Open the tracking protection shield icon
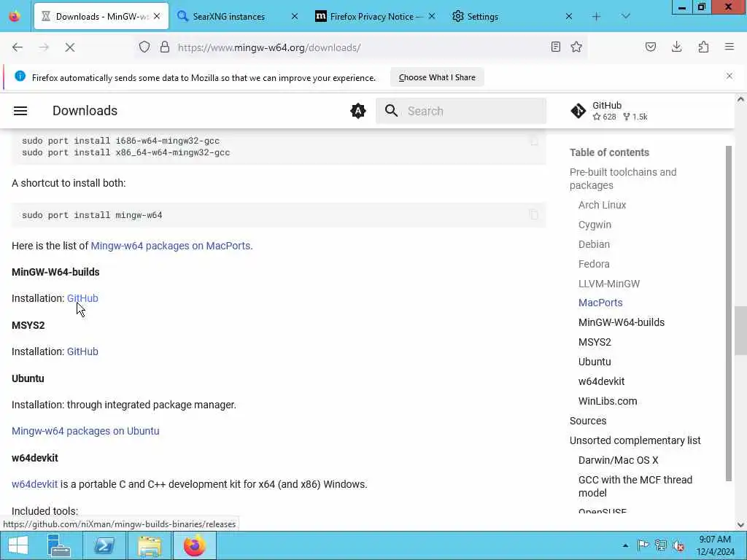This screenshot has width=747, height=560. [144, 47]
